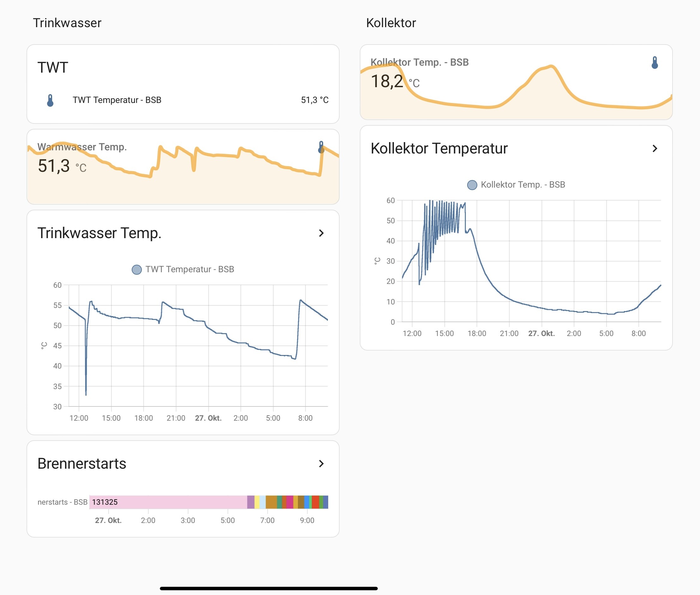Click the truncated "nerstarts - BSB" row label

click(x=63, y=502)
